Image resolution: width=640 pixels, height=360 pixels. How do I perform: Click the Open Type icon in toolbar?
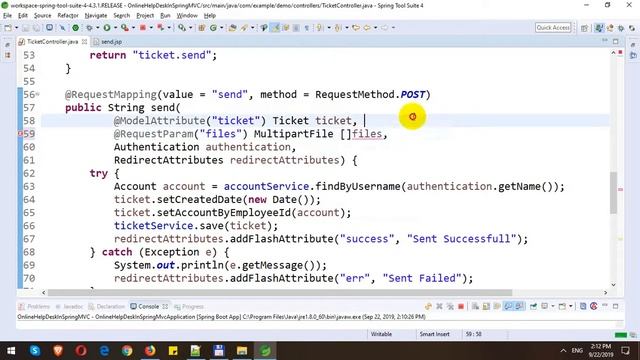[232, 28]
